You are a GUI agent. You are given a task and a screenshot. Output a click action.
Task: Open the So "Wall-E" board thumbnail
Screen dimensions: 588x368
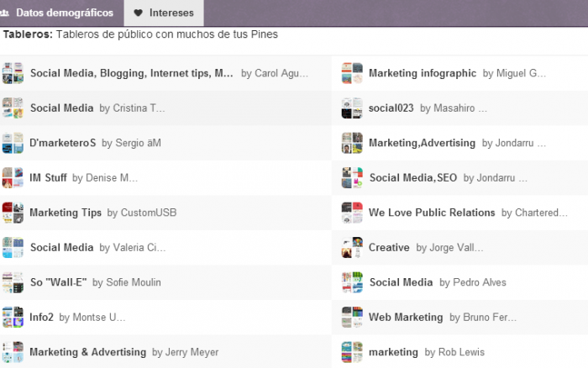[13, 282]
